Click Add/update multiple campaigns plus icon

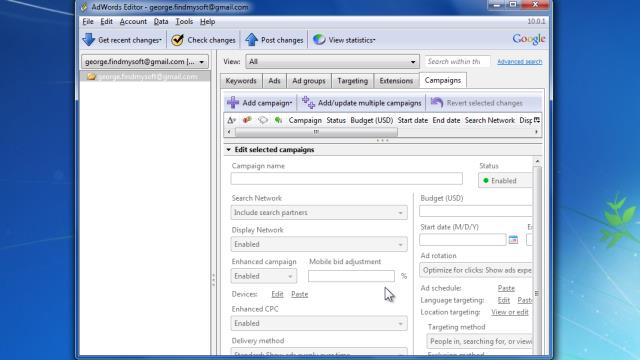point(308,103)
